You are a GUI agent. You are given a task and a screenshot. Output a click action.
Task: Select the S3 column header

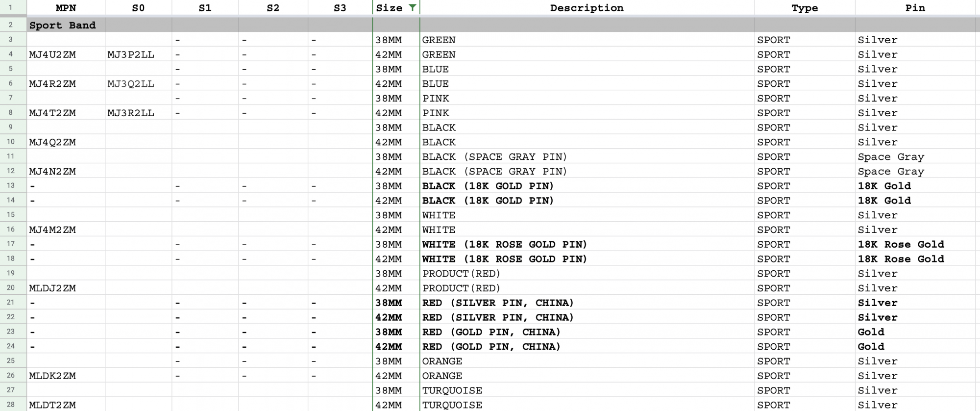[340, 8]
